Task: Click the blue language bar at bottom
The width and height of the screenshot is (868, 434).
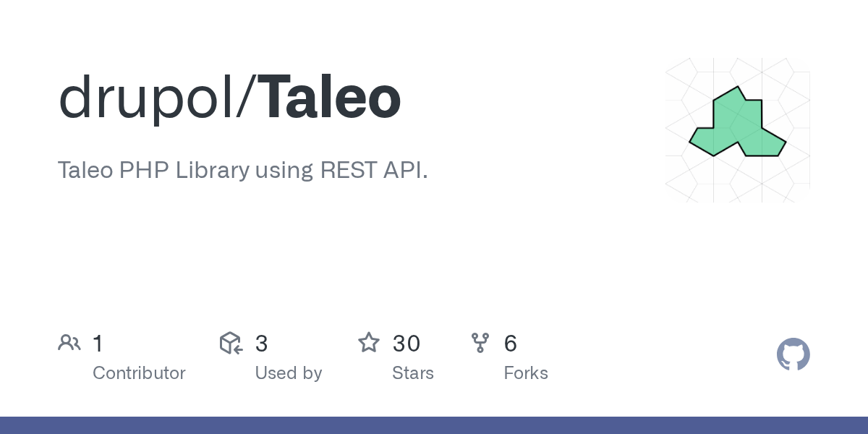Action: tap(434, 425)
